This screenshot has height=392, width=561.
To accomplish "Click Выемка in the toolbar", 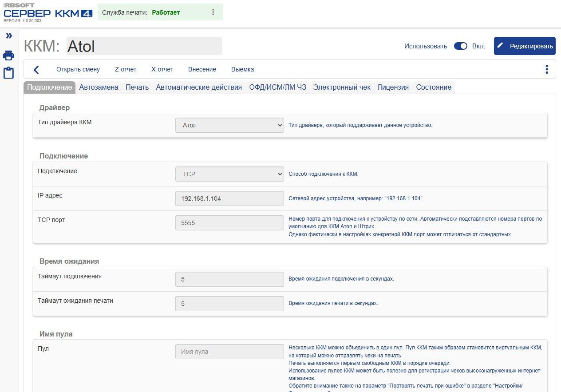I will (x=242, y=69).
